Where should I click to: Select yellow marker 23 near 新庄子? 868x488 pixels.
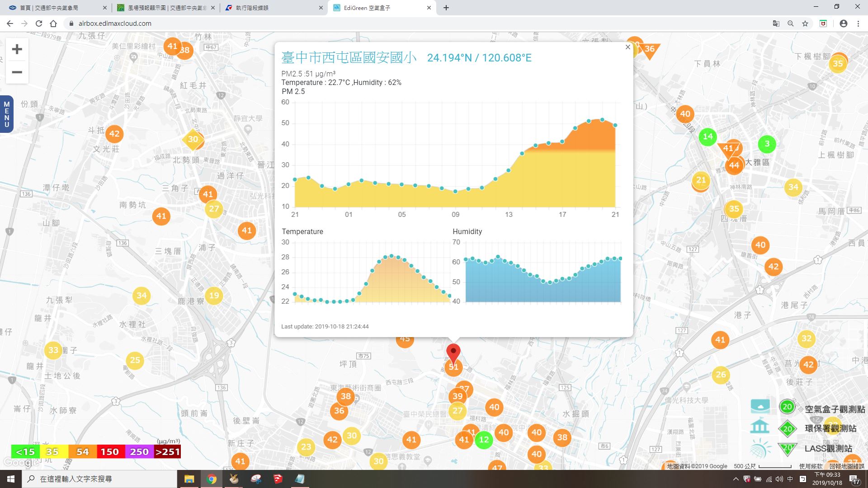(306, 447)
